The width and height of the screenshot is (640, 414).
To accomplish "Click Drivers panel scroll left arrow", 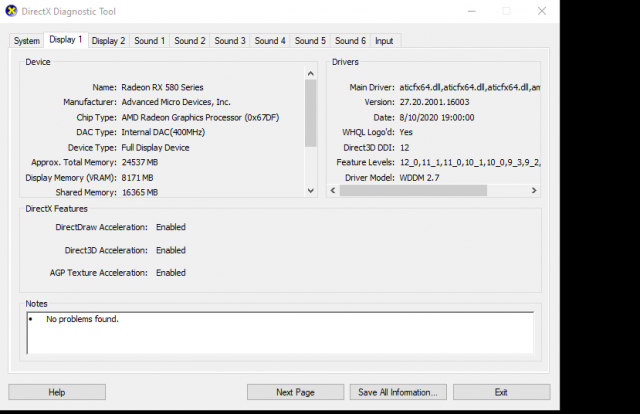I will tap(333, 191).
